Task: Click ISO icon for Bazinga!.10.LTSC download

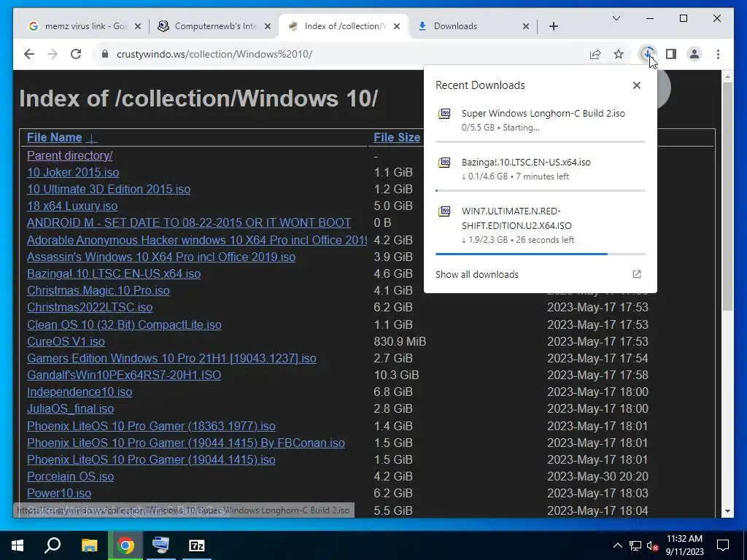Action: 444,163
